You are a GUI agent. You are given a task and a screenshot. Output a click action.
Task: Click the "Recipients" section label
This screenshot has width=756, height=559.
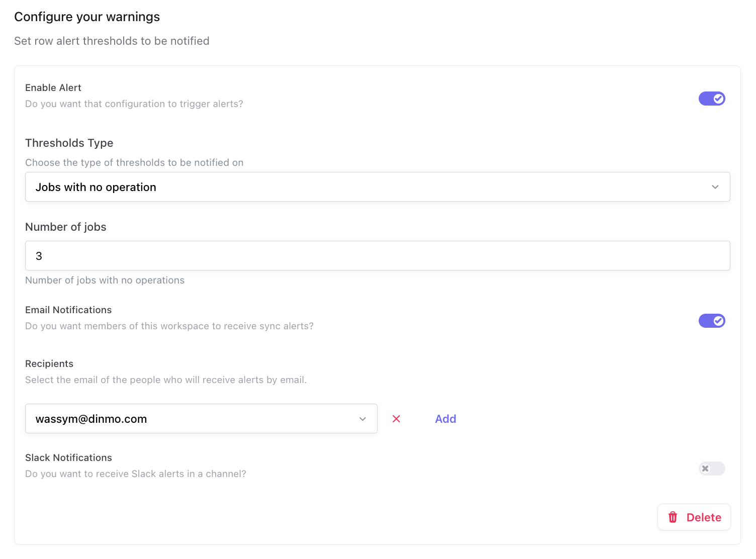[49, 363]
